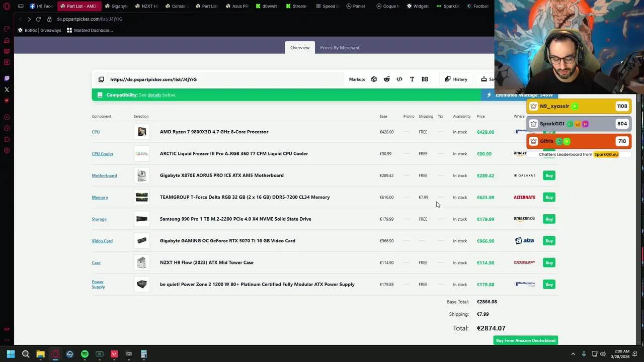
Task: Click the NZXT H9 Flow thumbnail
Action: coord(142,262)
